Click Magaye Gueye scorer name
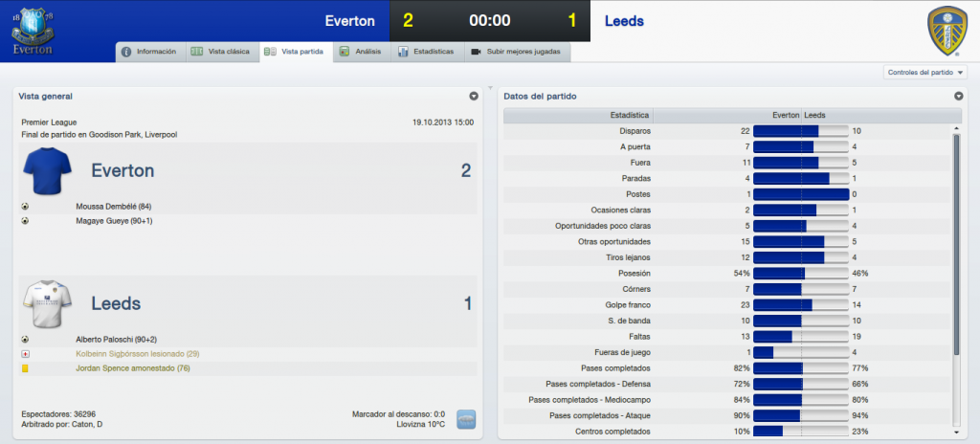 (115, 221)
